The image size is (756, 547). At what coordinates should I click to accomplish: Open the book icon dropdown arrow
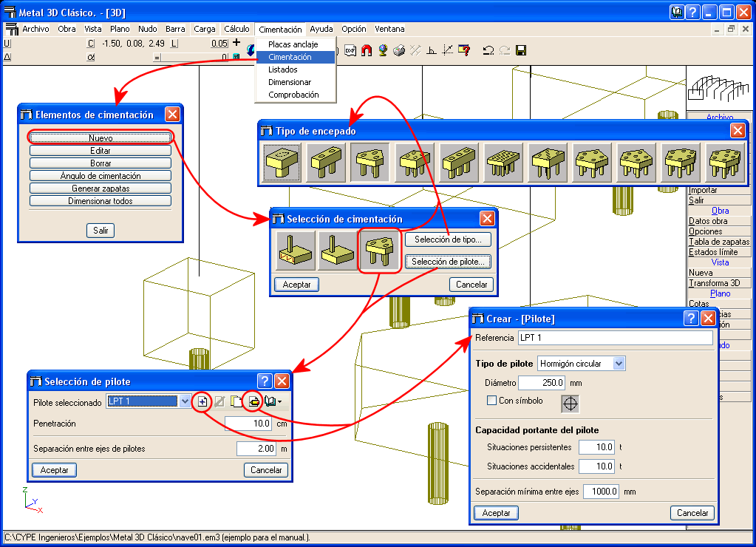tap(279, 401)
